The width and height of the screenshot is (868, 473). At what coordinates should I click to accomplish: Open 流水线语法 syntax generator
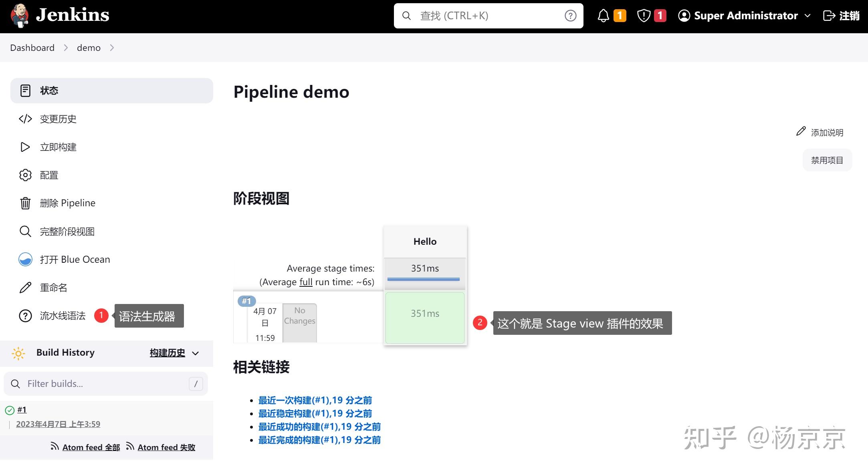point(62,316)
